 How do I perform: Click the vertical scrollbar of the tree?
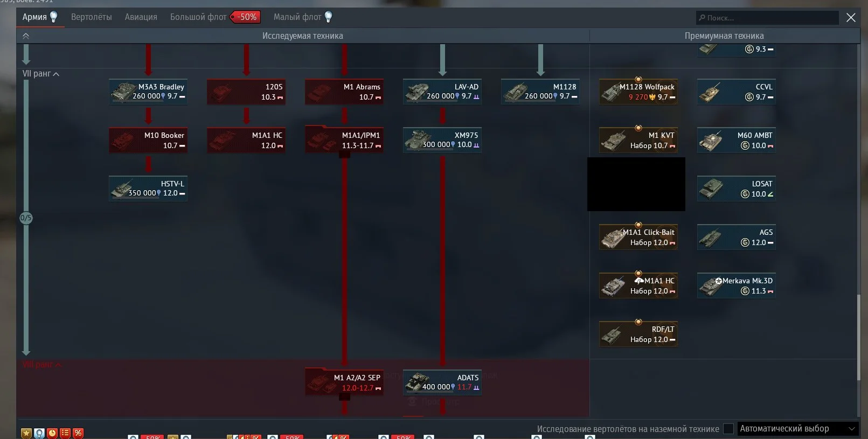coord(858,338)
